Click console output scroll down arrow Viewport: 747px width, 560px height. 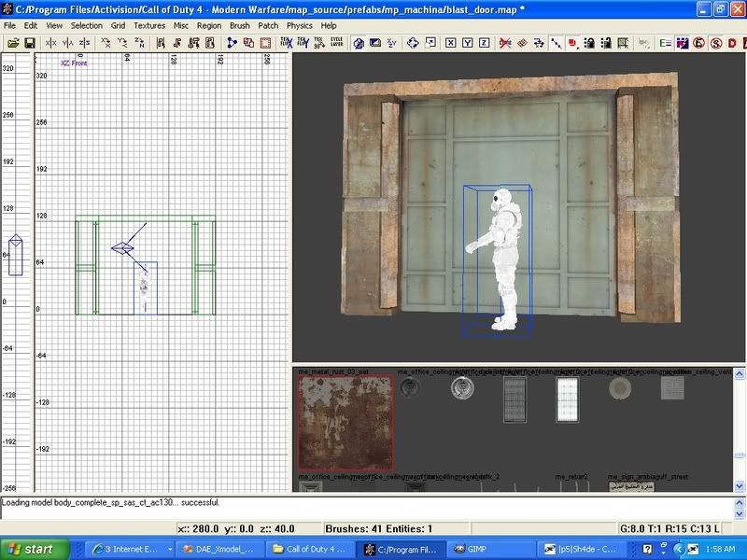[739, 514]
